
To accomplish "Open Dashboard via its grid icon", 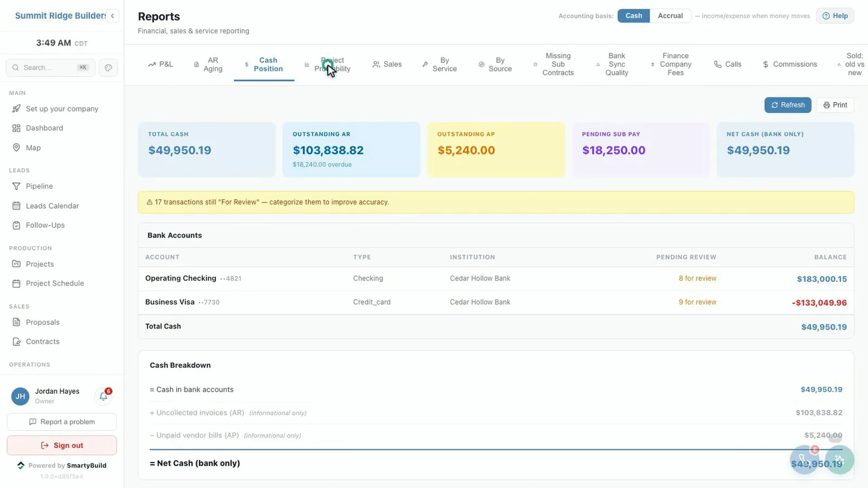I will 16,129.
